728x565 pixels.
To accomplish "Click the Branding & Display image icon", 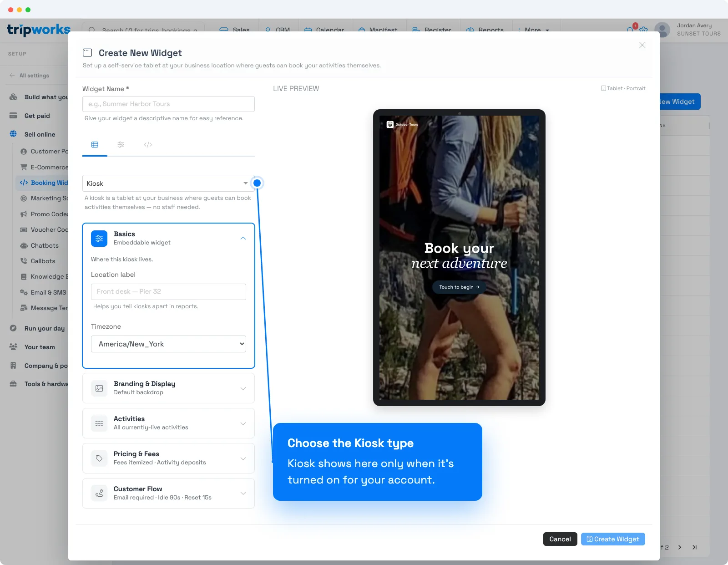I will pyautogui.click(x=99, y=388).
